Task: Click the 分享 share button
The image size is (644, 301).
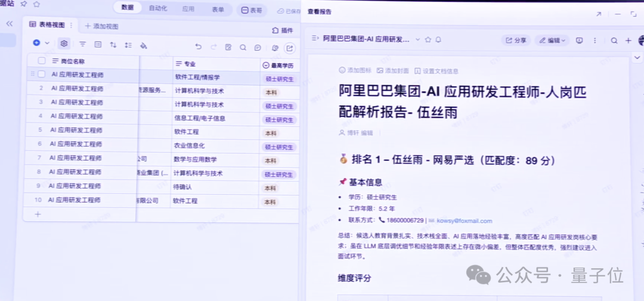Action: point(516,41)
